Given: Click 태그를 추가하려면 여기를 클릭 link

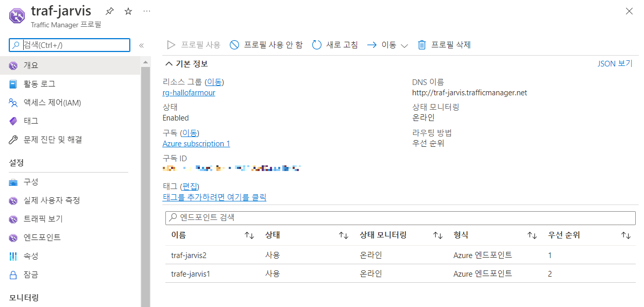Looking at the screenshot, I should tap(214, 197).
